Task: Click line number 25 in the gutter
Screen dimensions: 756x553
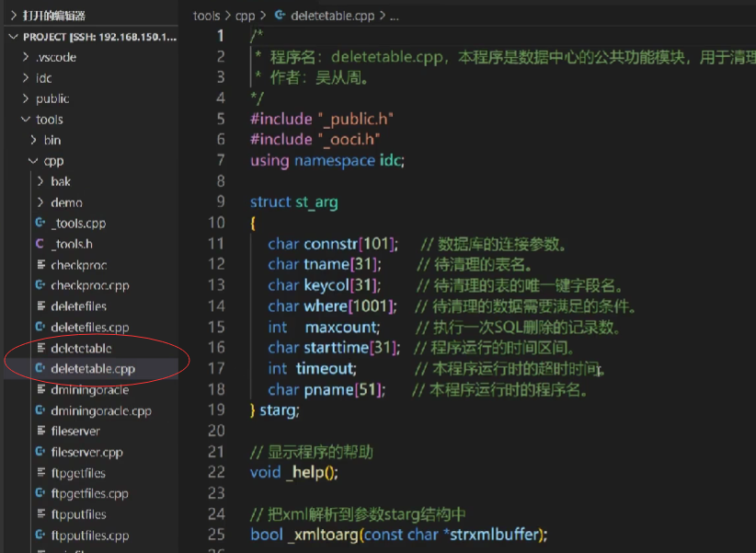Action: [216, 535]
